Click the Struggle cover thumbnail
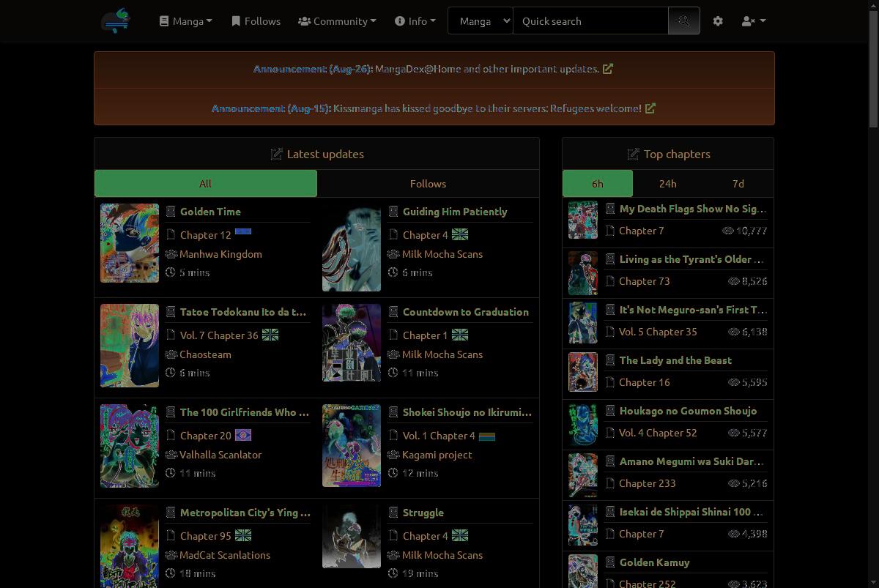 [x=352, y=536]
